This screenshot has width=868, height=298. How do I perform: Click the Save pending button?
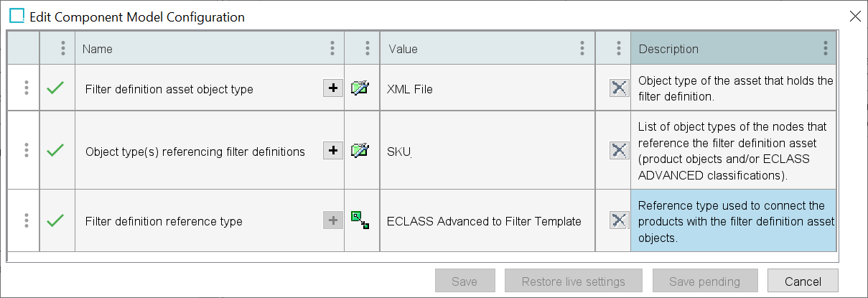coord(705,281)
